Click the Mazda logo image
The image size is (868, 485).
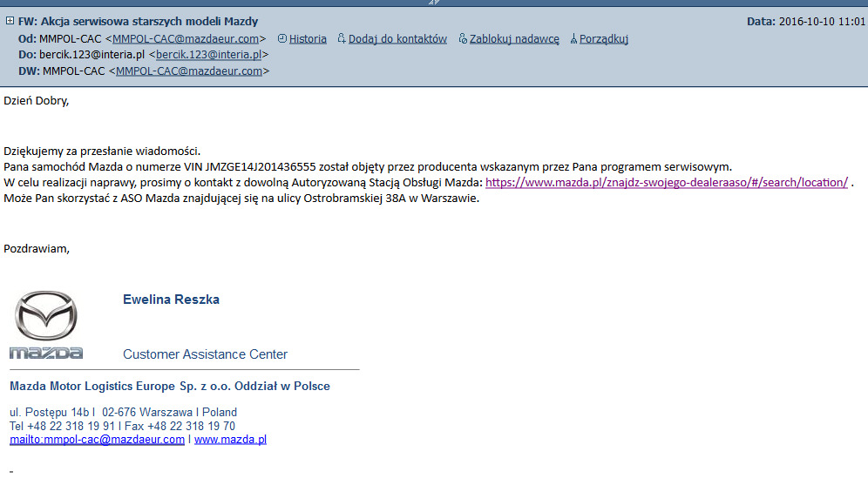pos(46,324)
